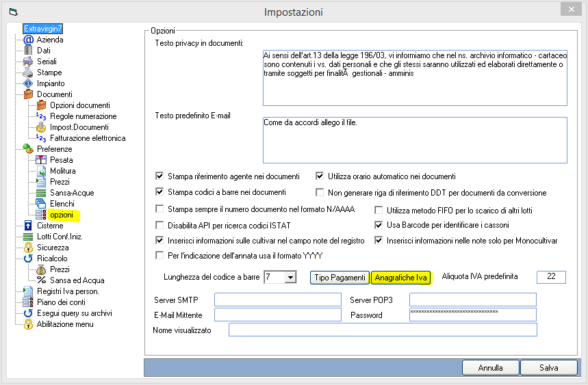Screen dimensions: 588x385
Task: Click the Server SMTP input field
Action: 278,300
